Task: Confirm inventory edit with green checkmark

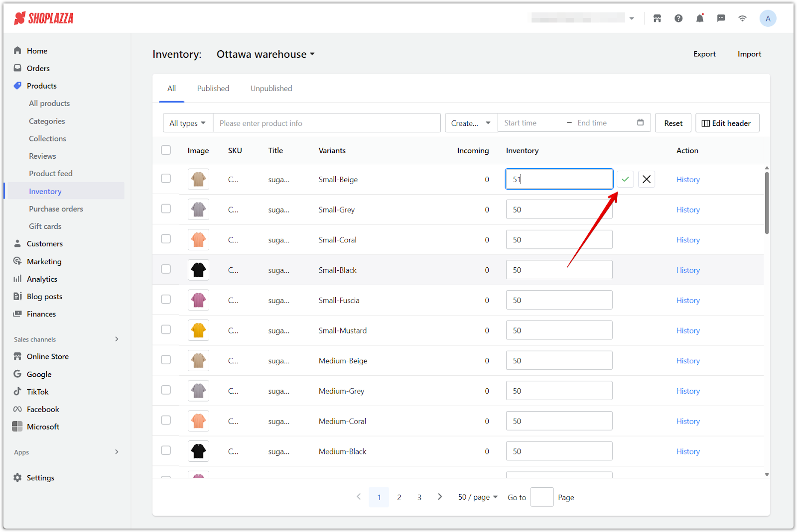Action: pyautogui.click(x=625, y=179)
